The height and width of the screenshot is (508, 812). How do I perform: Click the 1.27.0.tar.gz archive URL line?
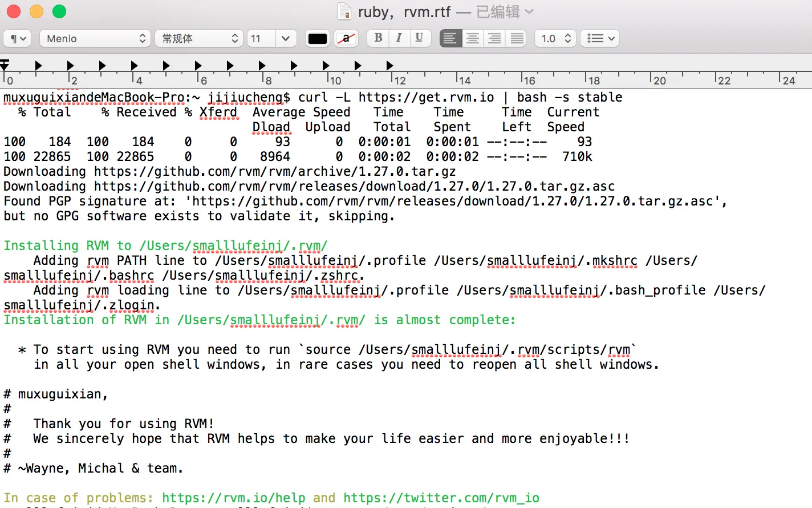coord(230,171)
